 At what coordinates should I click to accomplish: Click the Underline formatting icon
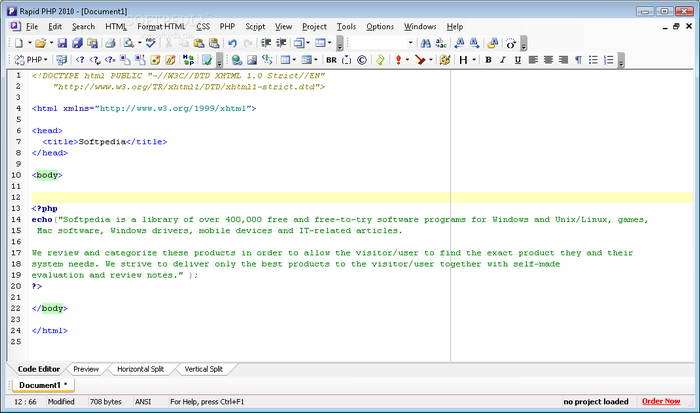[x=518, y=60]
